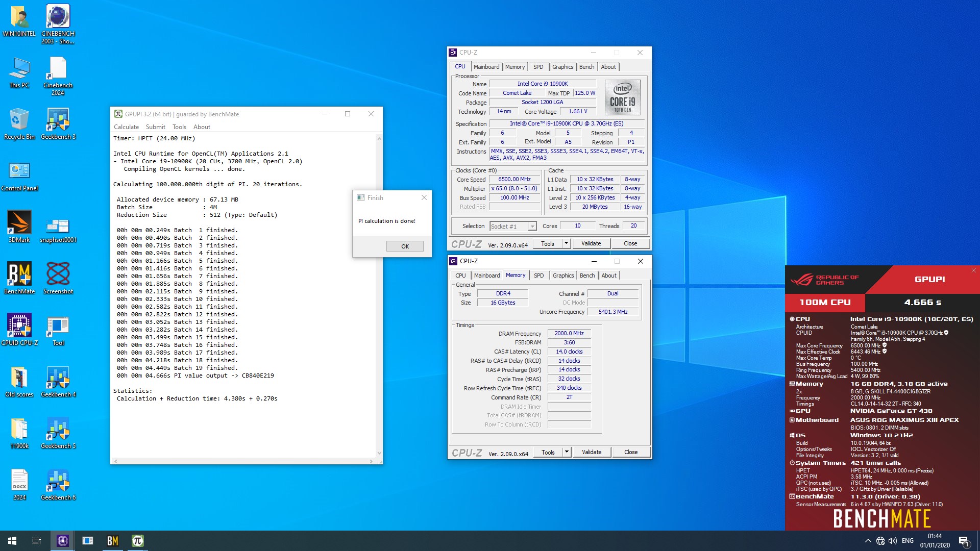Expand Tools dropdown arrow in top CPU-Z
The width and height of the screenshot is (980, 551).
point(566,243)
